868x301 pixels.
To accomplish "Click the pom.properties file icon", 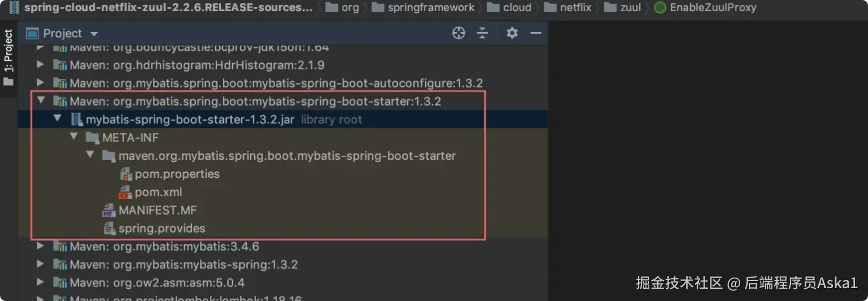I will click(x=125, y=174).
